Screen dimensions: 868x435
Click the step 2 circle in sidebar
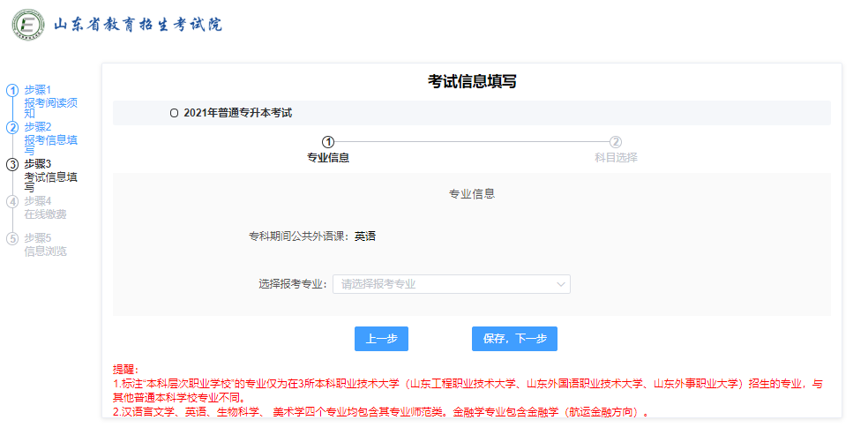click(x=12, y=127)
